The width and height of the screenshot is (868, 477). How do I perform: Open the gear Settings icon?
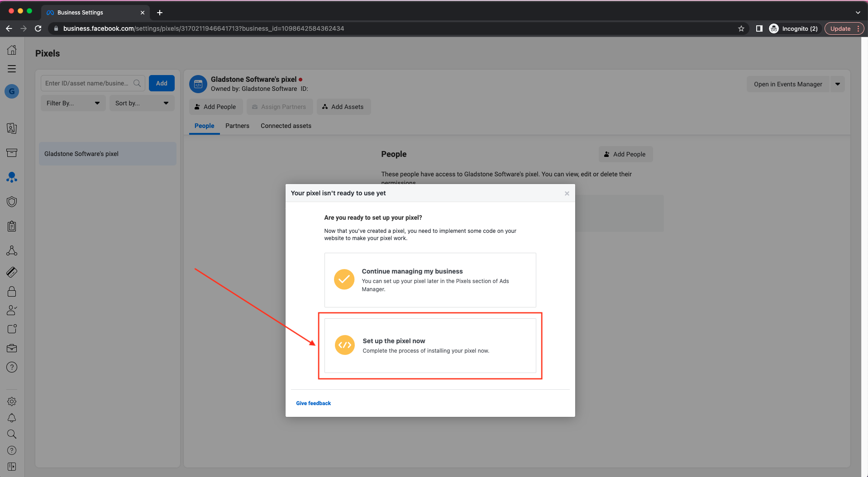[x=12, y=401]
